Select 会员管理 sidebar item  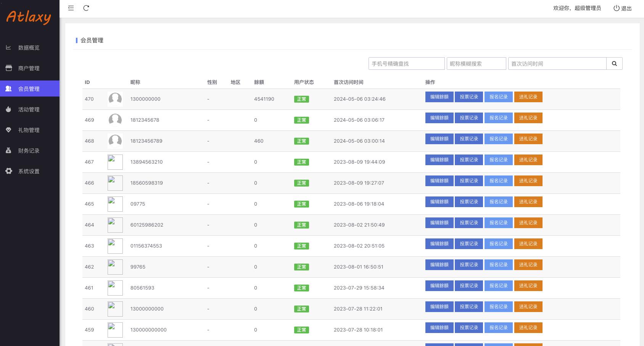tap(29, 89)
